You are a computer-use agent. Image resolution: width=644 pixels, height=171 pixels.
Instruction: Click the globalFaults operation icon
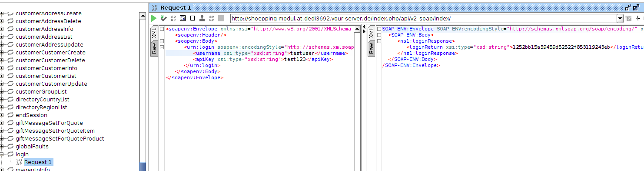[x=11, y=147]
